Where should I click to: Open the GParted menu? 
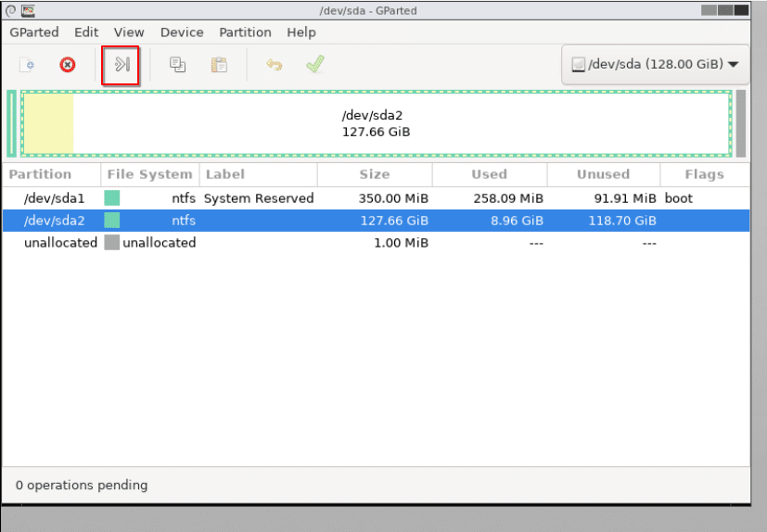pyautogui.click(x=34, y=32)
